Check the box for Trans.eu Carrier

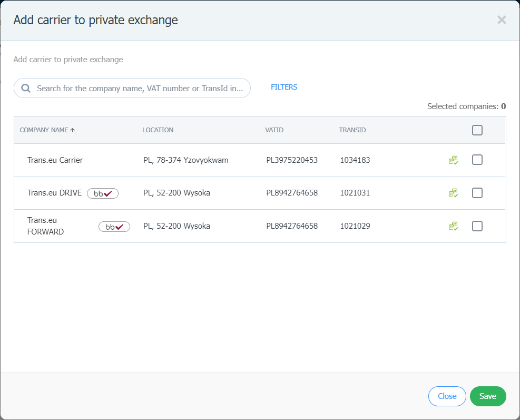(477, 160)
